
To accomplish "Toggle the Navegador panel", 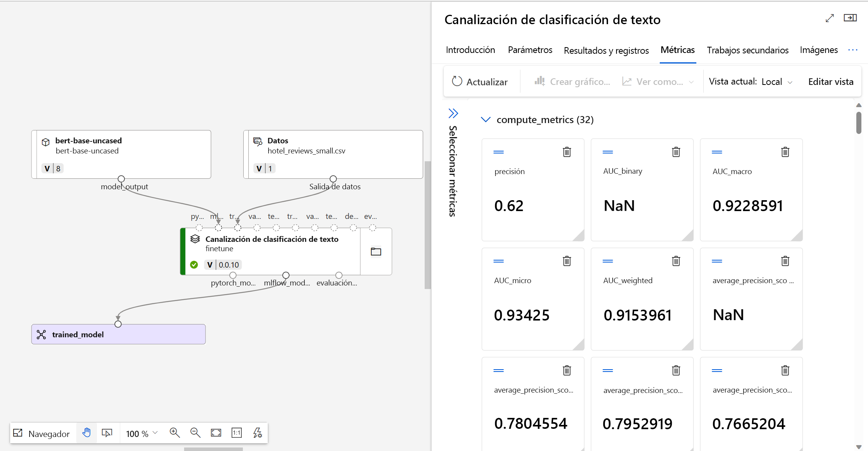I will (42, 433).
